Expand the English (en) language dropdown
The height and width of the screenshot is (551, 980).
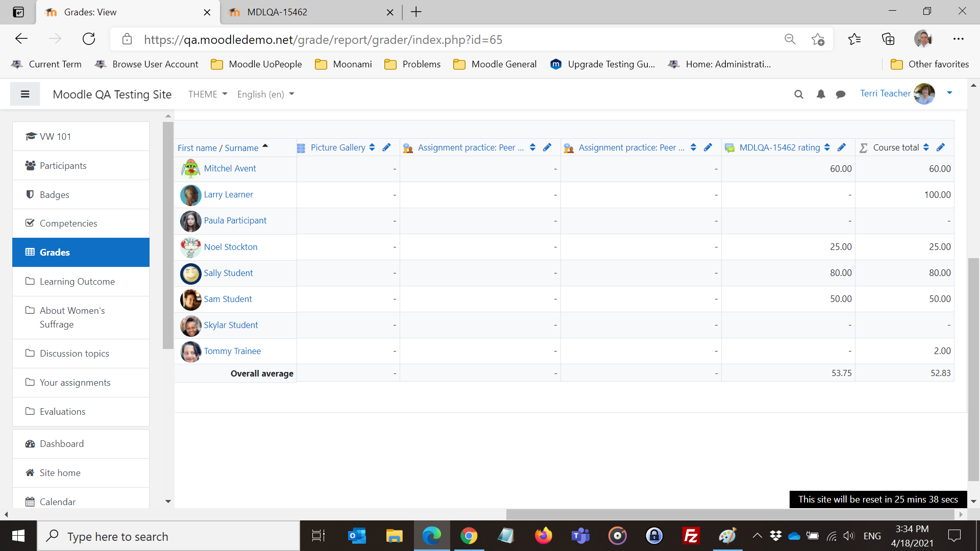pyautogui.click(x=266, y=94)
